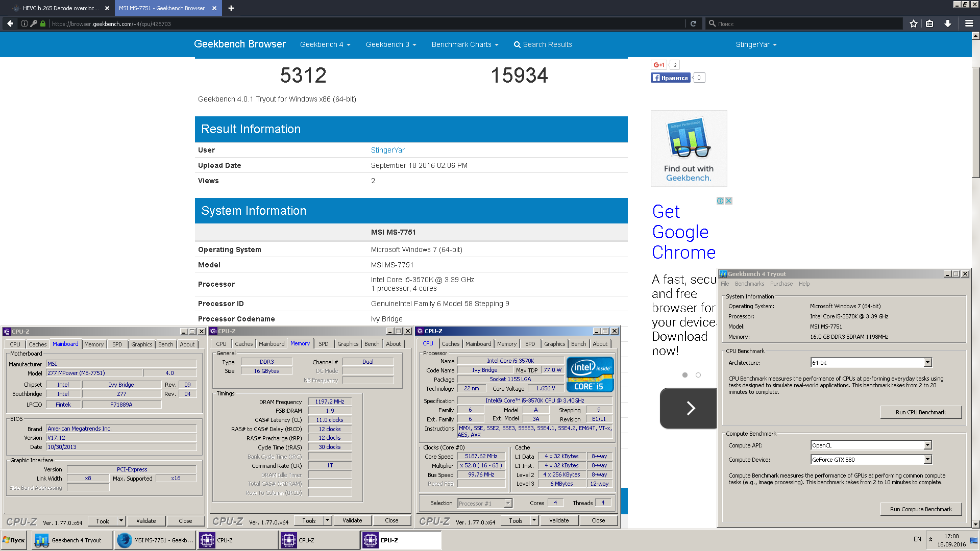The image size is (980, 551).
Task: Close the HEVC h.265 Decode tab
Action: (x=107, y=8)
